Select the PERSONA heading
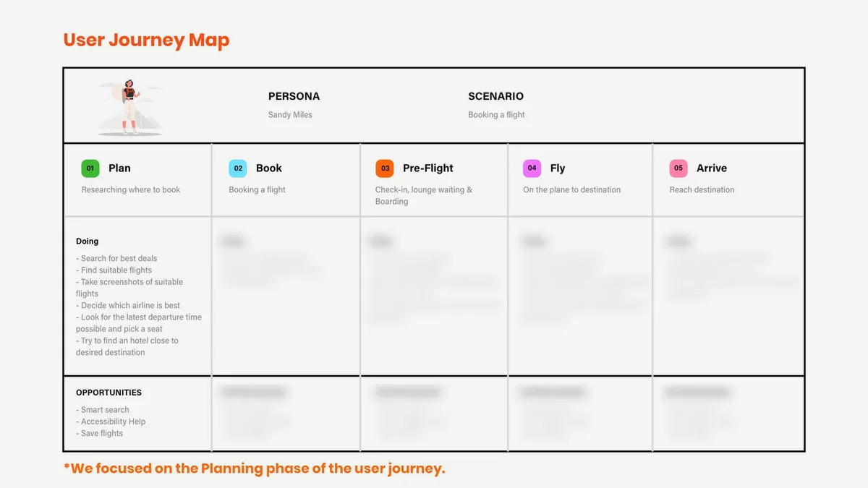Image resolution: width=868 pixels, height=488 pixels. click(x=294, y=96)
